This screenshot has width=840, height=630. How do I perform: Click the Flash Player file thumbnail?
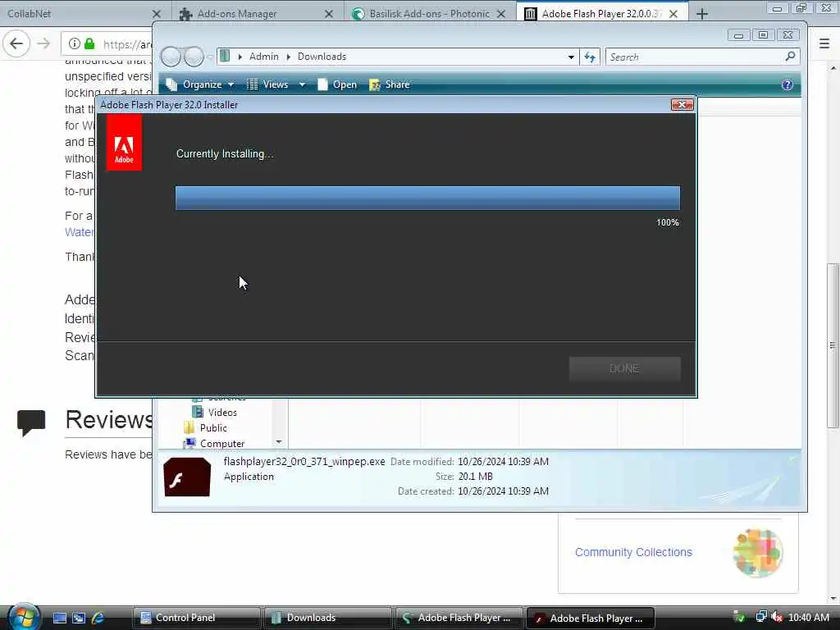(x=187, y=477)
